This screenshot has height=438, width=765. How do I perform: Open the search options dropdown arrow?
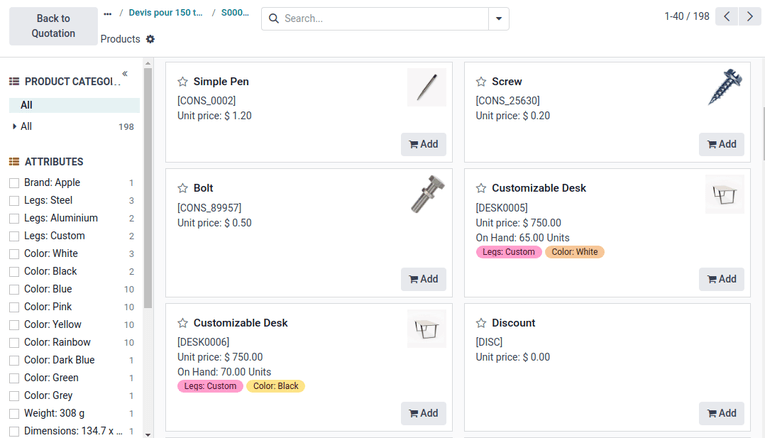click(498, 19)
